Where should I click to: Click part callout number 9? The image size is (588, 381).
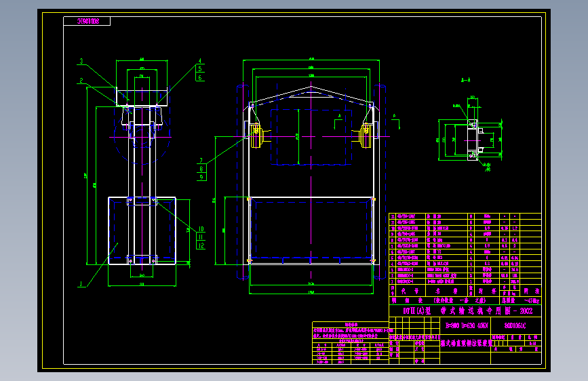[201, 177]
